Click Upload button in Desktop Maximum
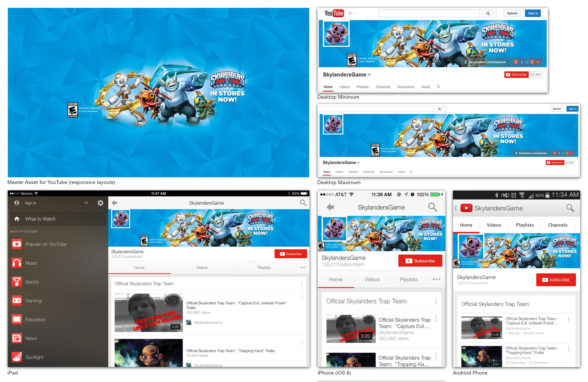 556,109
